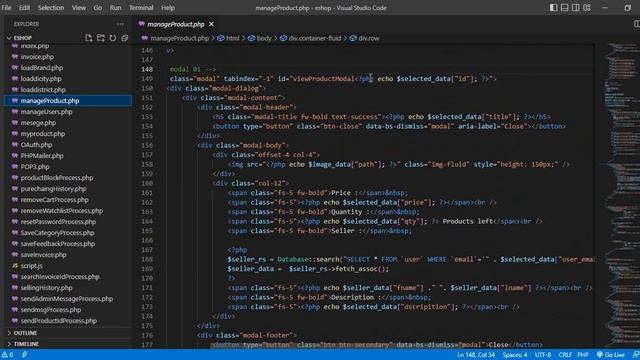Open searchInvoiceIdProcess.php file

click(60, 277)
